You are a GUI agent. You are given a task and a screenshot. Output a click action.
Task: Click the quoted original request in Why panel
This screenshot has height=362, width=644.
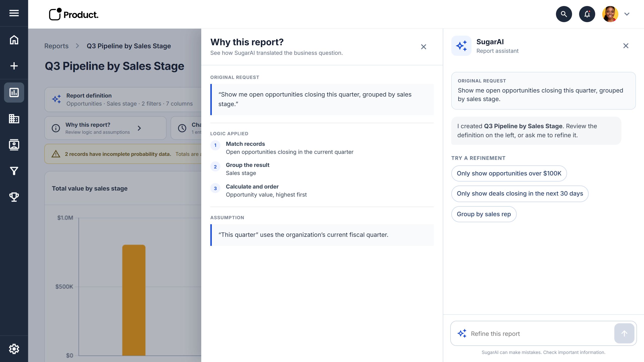tap(322, 99)
